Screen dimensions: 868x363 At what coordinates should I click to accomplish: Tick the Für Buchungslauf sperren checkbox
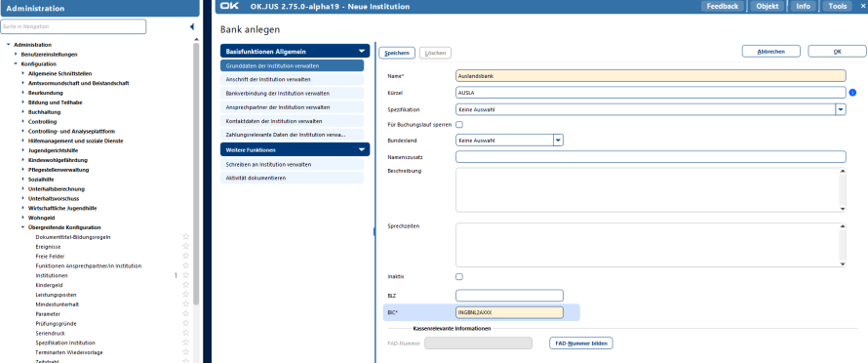(459, 125)
